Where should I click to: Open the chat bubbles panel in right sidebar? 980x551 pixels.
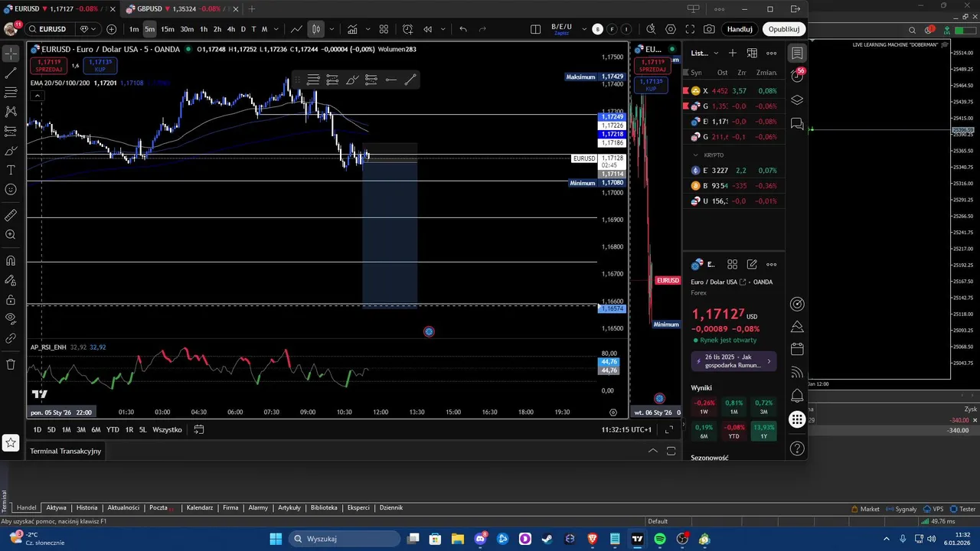coord(797,123)
